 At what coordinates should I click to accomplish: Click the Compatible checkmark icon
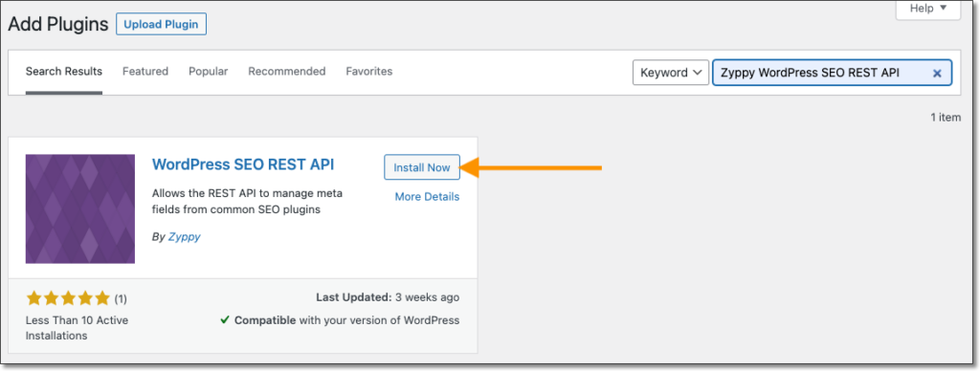[225, 320]
